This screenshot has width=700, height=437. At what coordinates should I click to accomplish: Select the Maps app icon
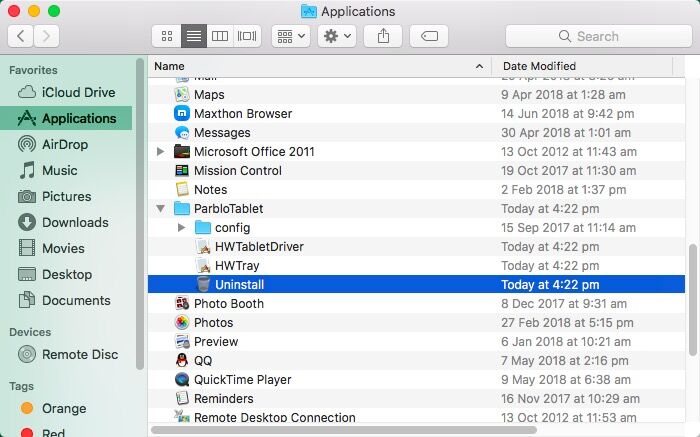coord(182,95)
